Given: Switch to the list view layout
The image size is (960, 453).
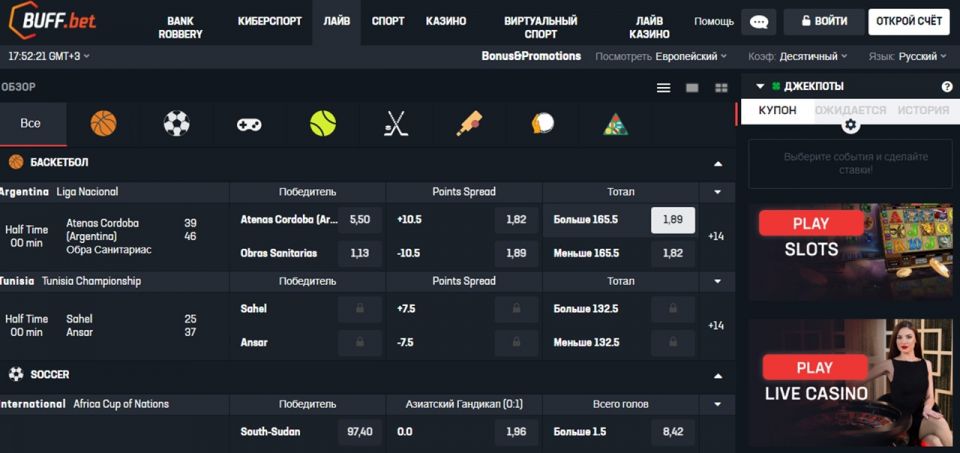Looking at the screenshot, I should coord(663,88).
